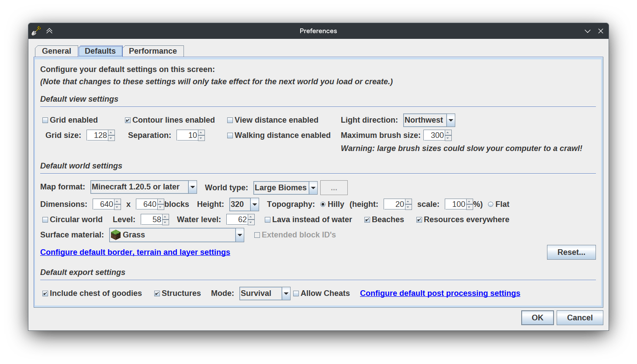637x364 pixels.
Task: Open the Light direction dropdown
Action: (x=451, y=120)
